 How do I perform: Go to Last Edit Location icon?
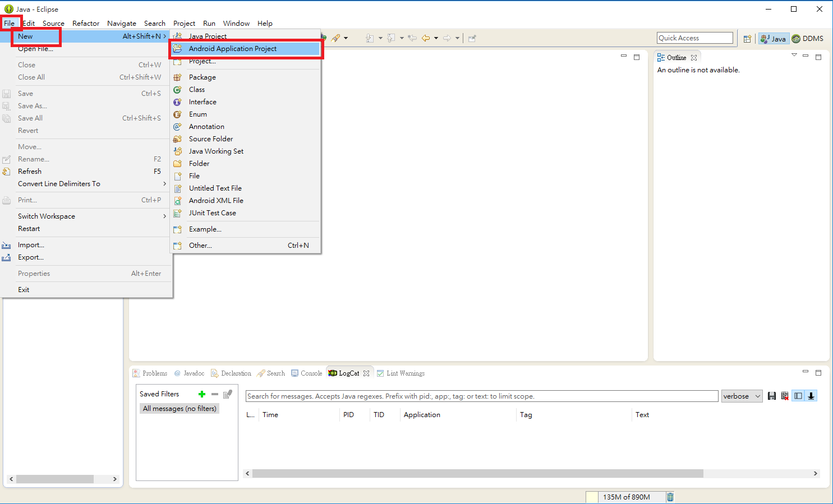point(412,38)
